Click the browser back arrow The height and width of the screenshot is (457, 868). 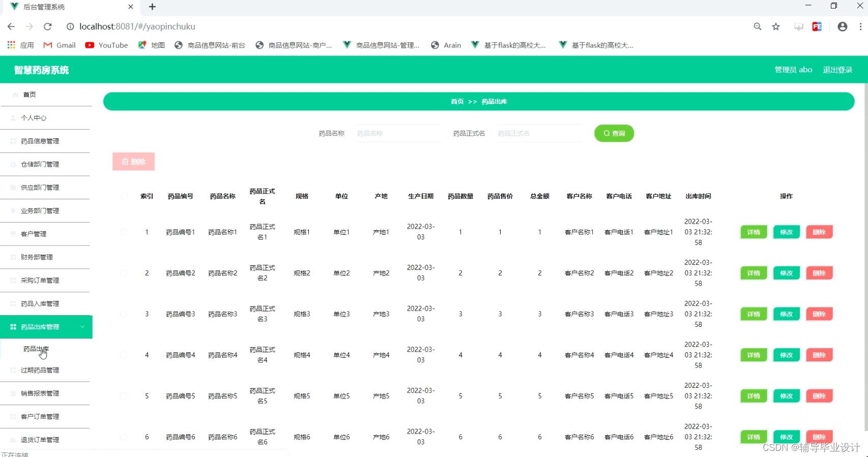pyautogui.click(x=11, y=26)
